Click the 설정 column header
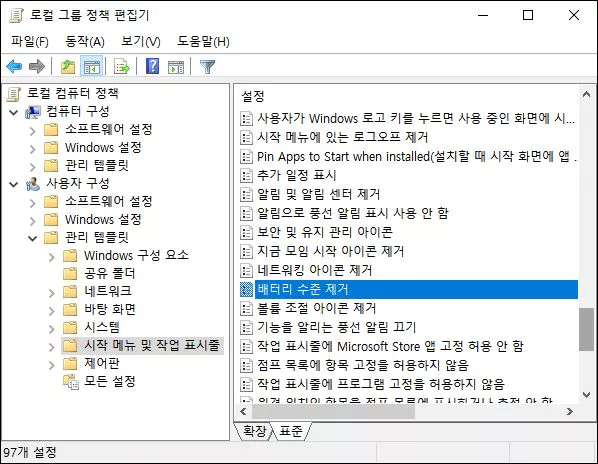This screenshot has width=598, height=464. 253,96
